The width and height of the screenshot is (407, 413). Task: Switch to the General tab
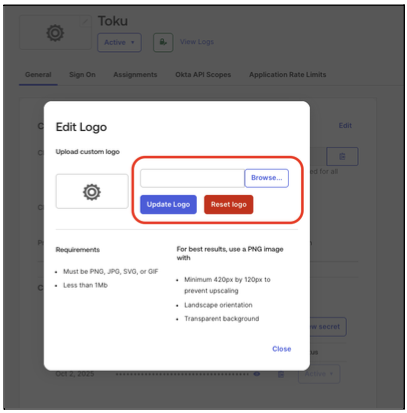pos(38,75)
